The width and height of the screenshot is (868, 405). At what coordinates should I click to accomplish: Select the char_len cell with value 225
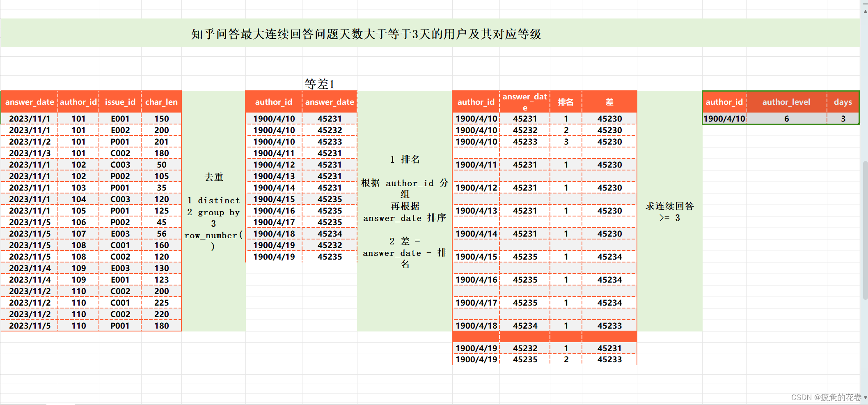point(161,303)
